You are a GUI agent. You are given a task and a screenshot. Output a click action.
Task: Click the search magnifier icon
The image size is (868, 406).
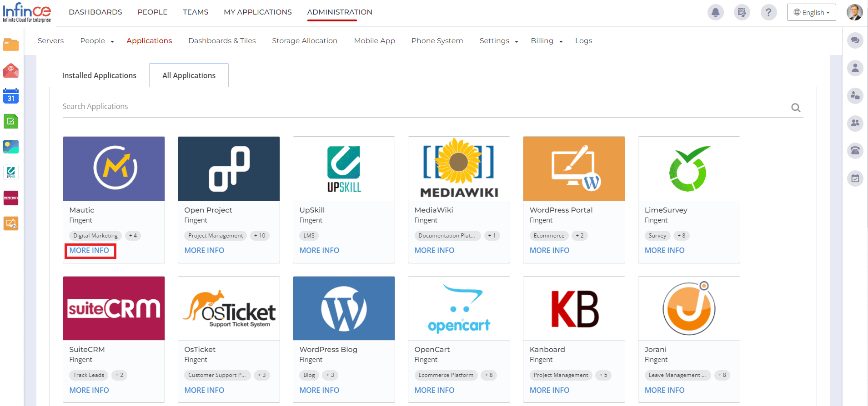point(796,108)
